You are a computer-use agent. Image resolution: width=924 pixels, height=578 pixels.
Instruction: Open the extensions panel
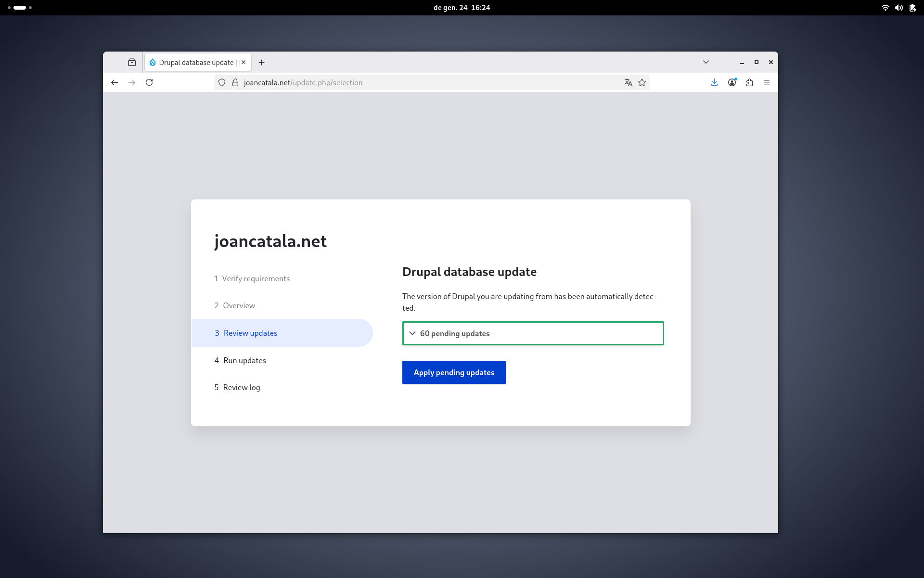(749, 82)
